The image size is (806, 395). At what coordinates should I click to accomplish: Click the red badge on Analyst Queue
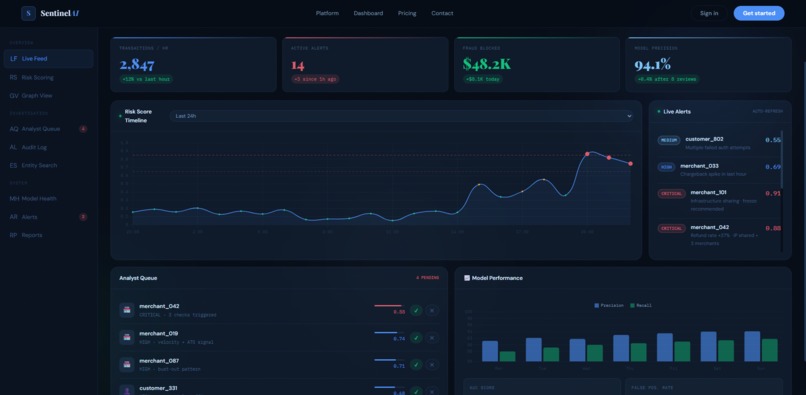point(83,129)
